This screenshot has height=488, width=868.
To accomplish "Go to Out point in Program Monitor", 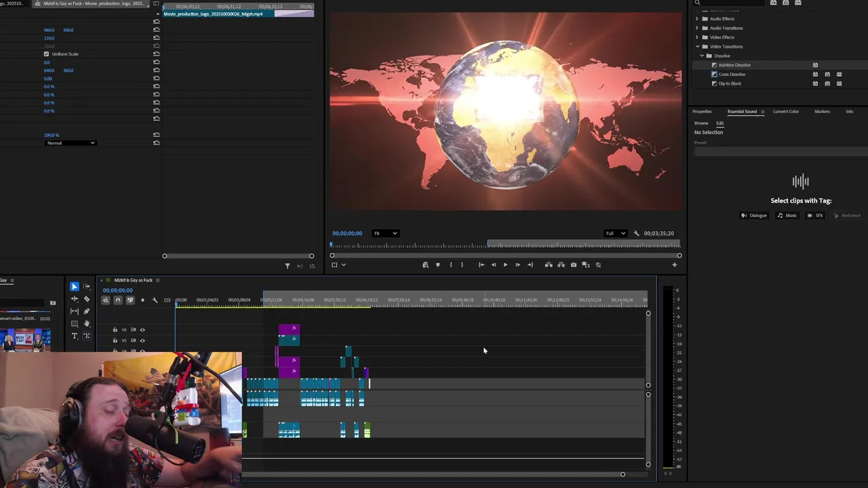I will click(530, 265).
